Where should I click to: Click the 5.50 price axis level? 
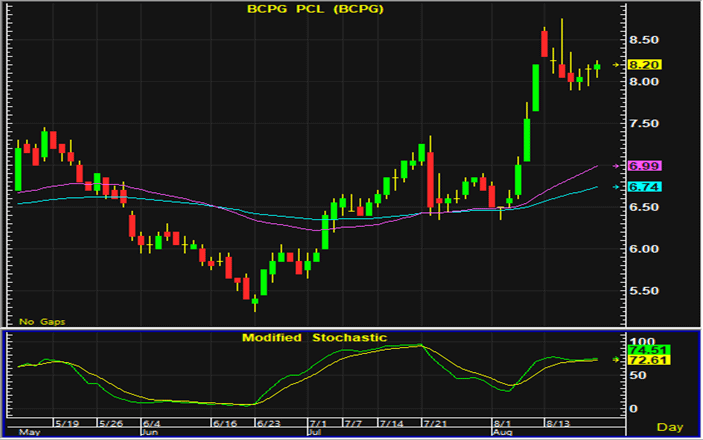pos(644,291)
